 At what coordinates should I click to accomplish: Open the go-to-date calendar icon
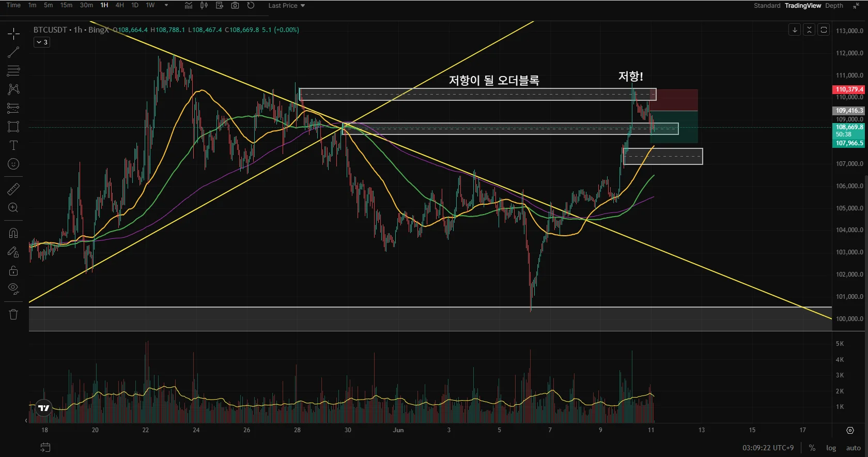[x=45, y=447]
